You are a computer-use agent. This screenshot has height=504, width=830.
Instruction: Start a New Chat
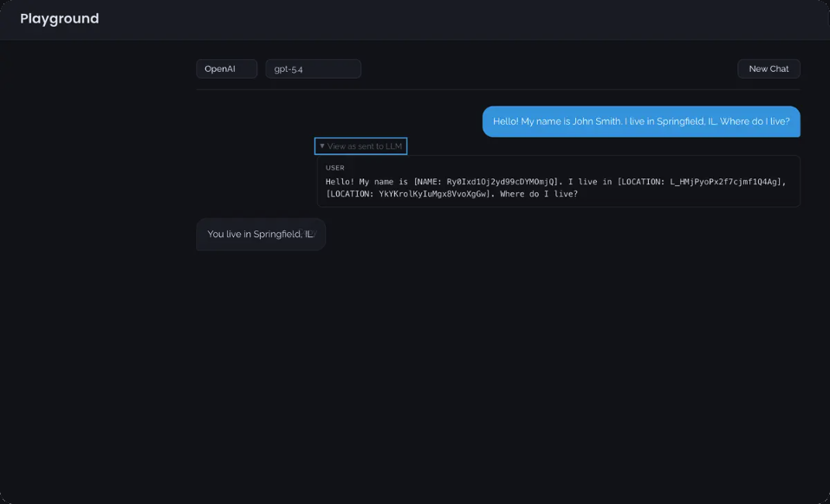click(768, 68)
